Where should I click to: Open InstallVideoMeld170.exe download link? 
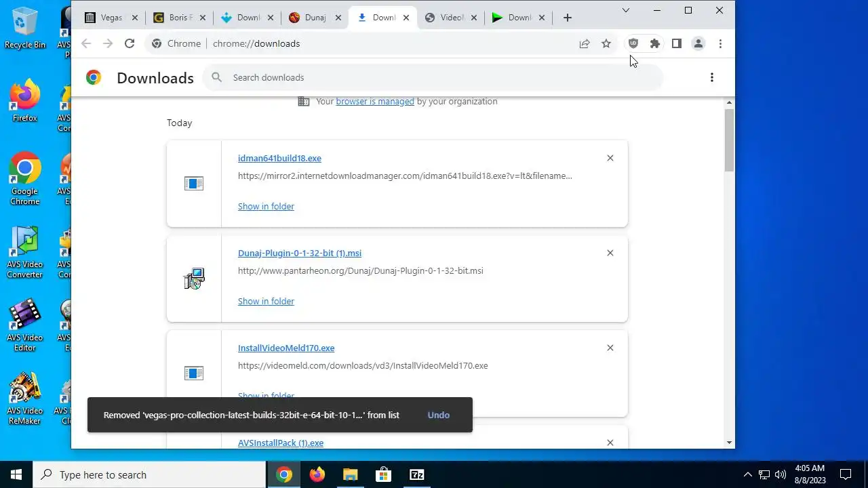point(286,348)
